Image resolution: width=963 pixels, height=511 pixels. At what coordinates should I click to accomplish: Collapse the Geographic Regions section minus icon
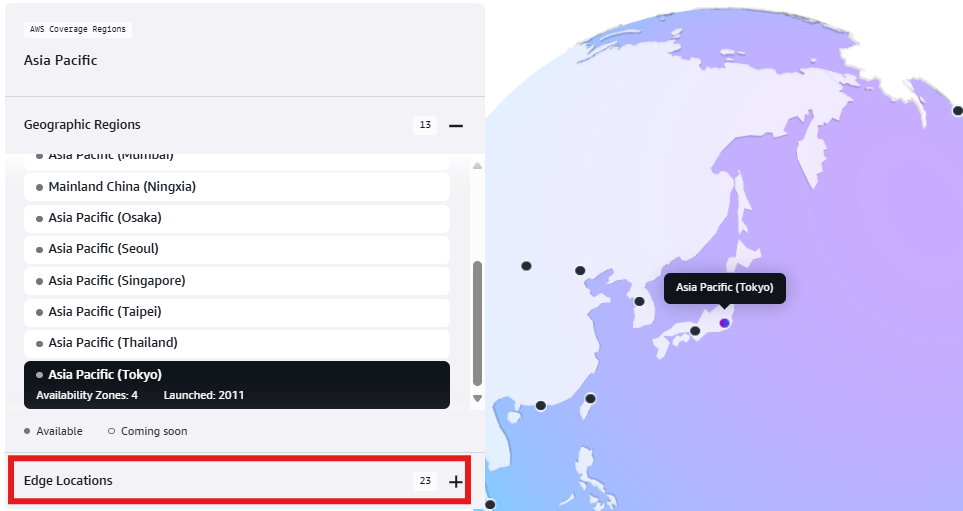(x=456, y=125)
